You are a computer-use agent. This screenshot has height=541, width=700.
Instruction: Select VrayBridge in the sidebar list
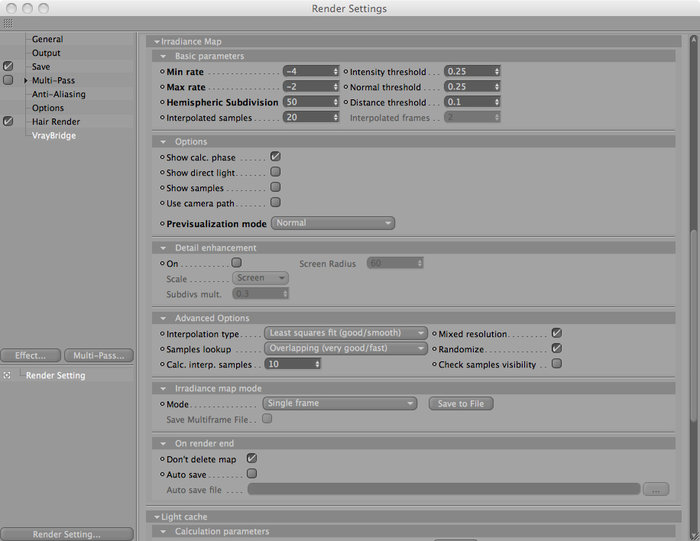[54, 136]
